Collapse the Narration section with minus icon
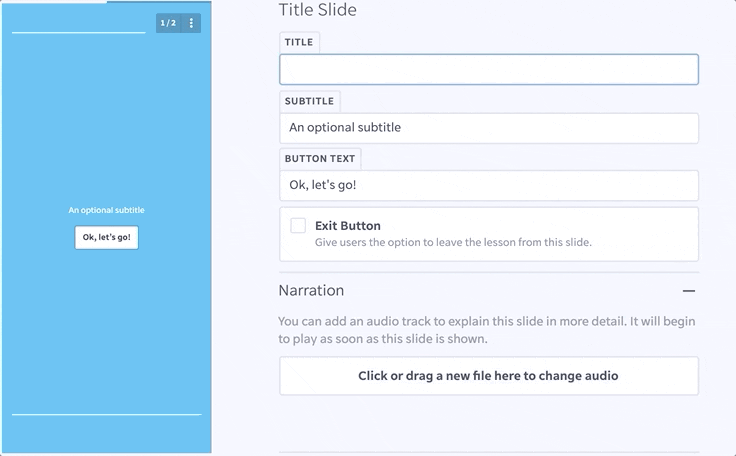 coord(688,291)
